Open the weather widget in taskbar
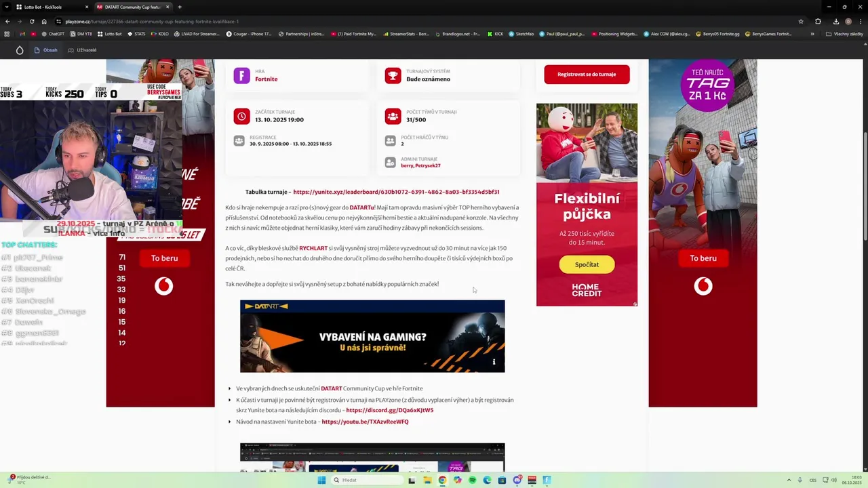Viewport: 868px width, 488px height. tap(31, 479)
